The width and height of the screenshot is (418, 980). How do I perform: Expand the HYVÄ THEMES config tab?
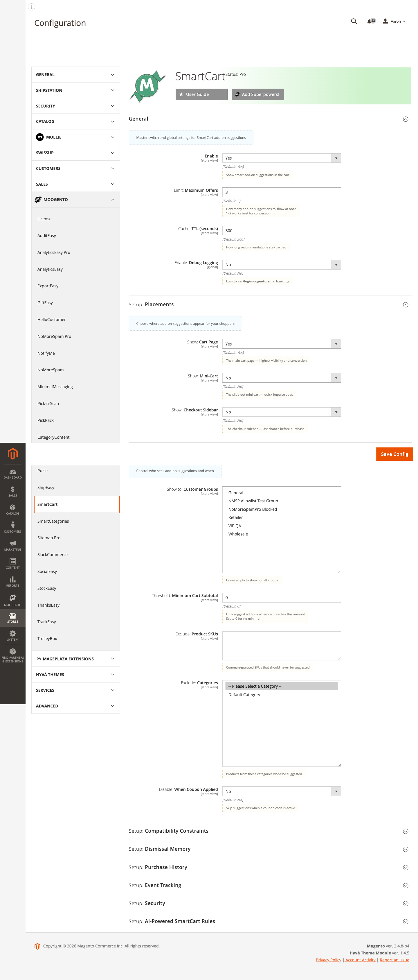click(x=76, y=675)
